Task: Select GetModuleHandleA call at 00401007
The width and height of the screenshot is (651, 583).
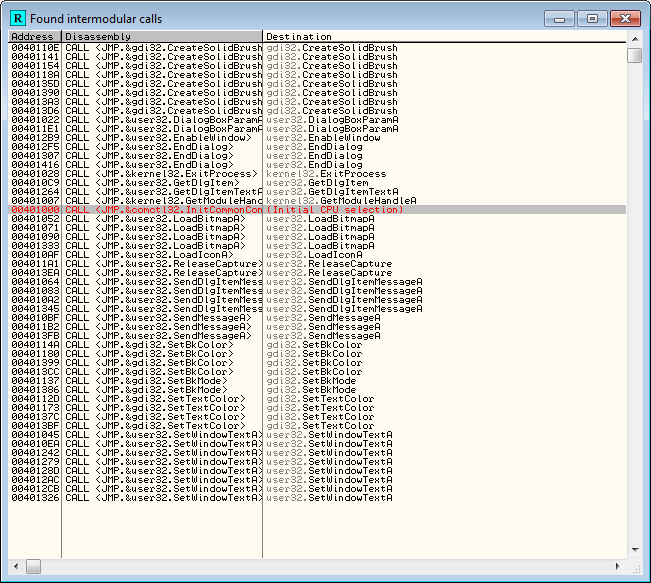Action: [x=317, y=201]
